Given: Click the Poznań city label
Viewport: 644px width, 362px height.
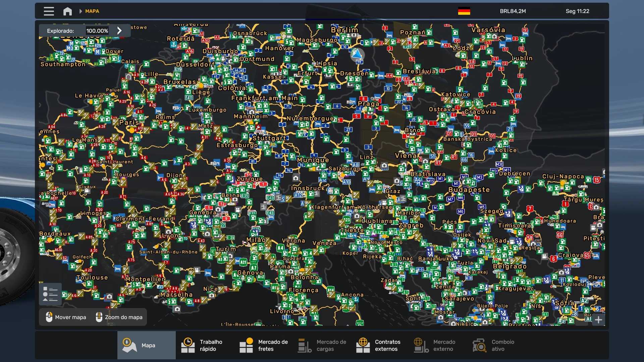Looking at the screenshot, I should (x=413, y=33).
